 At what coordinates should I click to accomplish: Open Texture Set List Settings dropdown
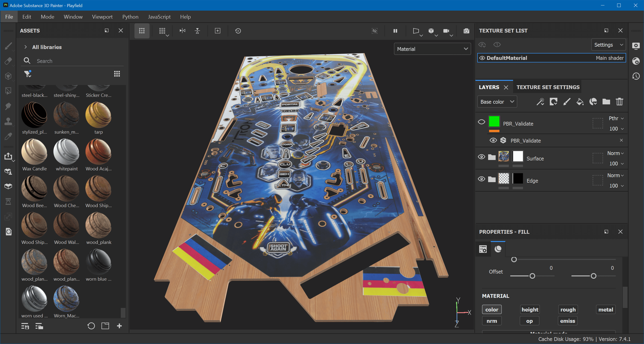coord(608,45)
